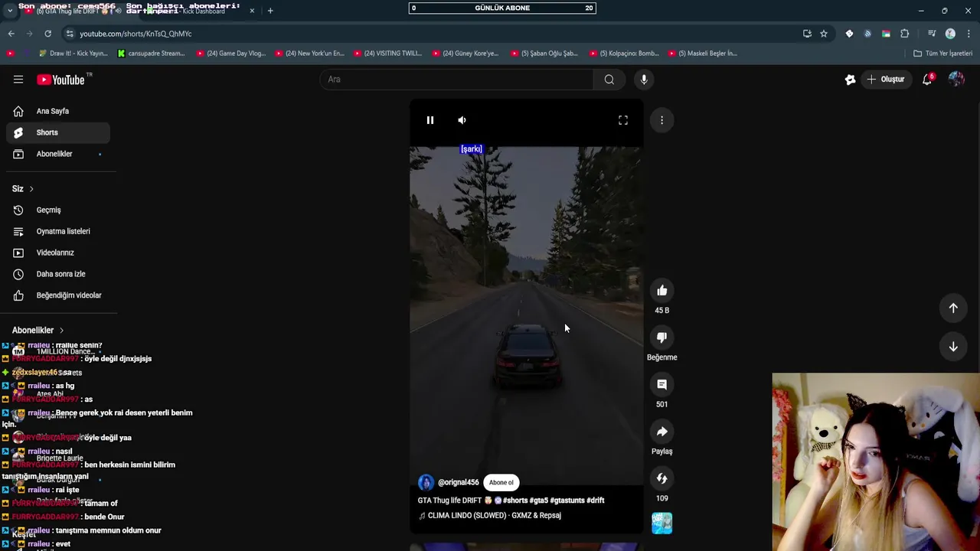Open the Kolpaçino: Bomb bookmark
The height and width of the screenshot is (551, 980).
pyautogui.click(x=624, y=54)
